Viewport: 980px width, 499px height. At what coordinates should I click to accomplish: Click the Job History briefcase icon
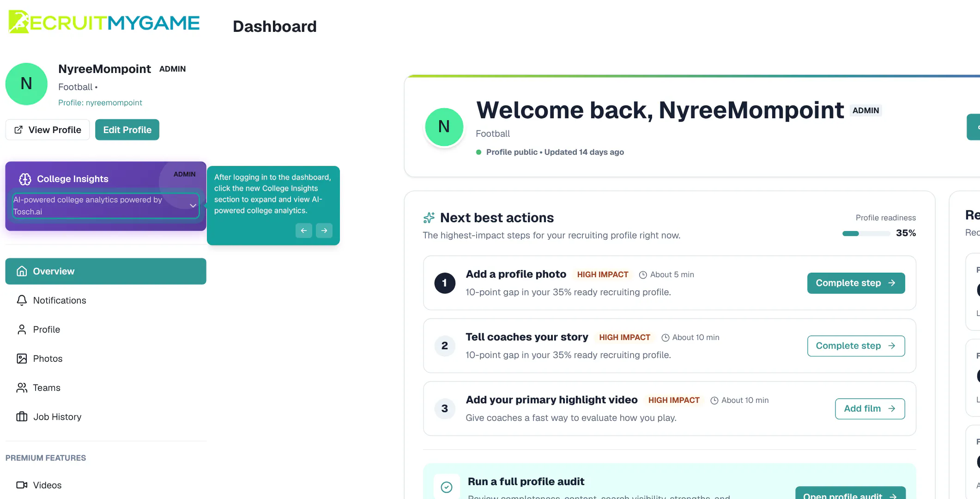[22, 417]
